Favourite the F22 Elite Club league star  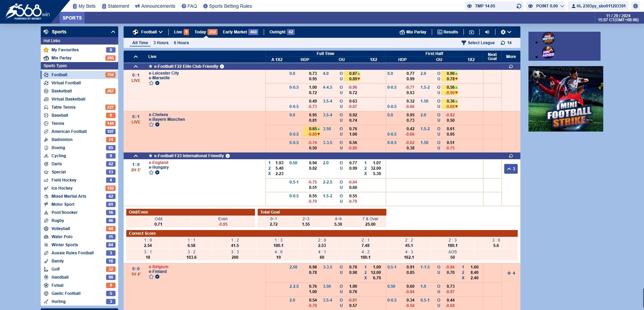(x=151, y=66)
